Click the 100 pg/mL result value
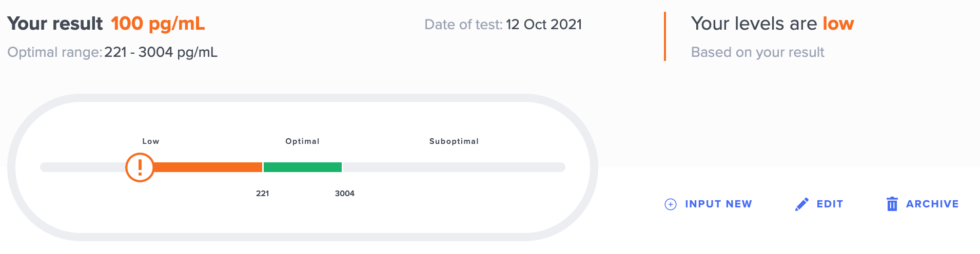Viewport: 980px width, 254px height. click(158, 24)
